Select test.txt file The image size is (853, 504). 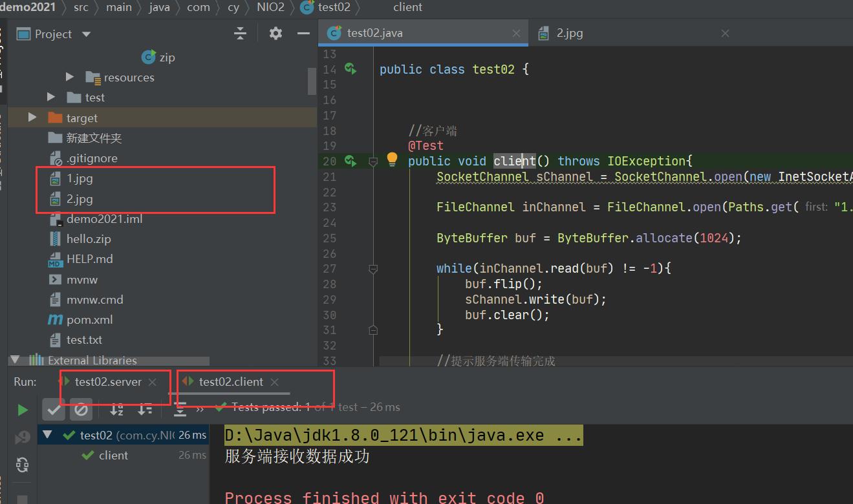point(76,340)
